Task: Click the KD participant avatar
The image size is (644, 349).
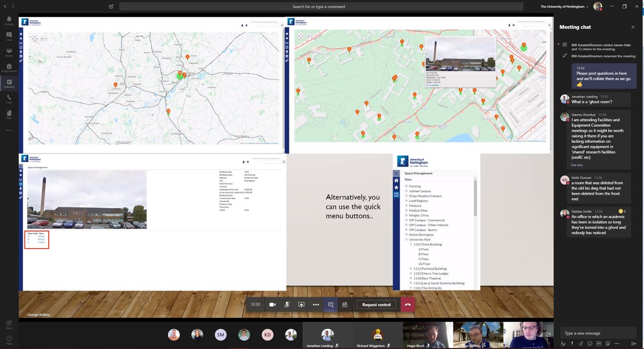Action: [267, 335]
